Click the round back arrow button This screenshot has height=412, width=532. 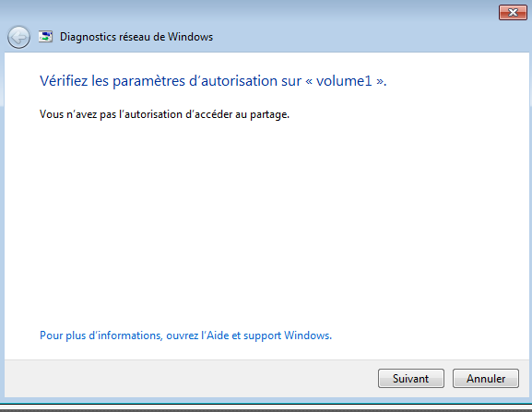click(x=18, y=37)
